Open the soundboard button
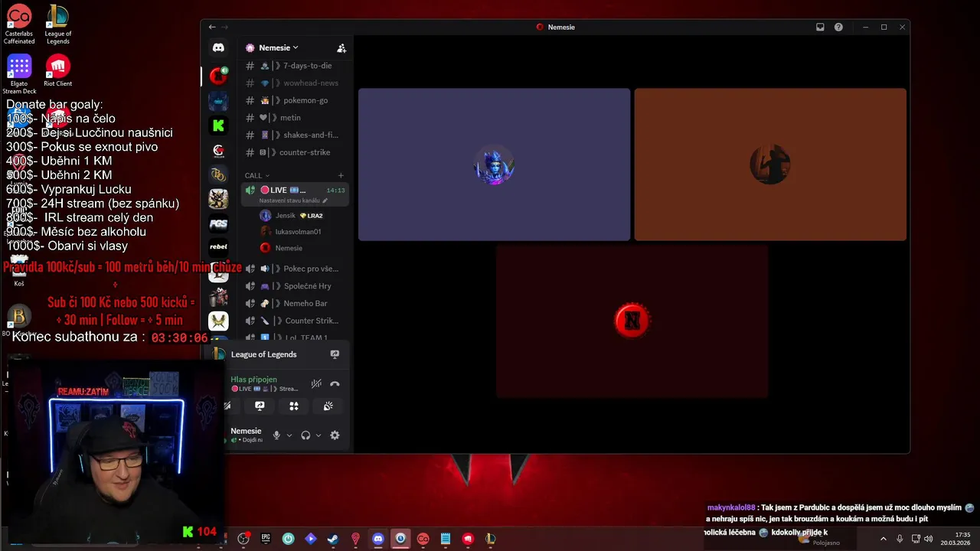The width and height of the screenshot is (980, 551). pyautogui.click(x=328, y=406)
